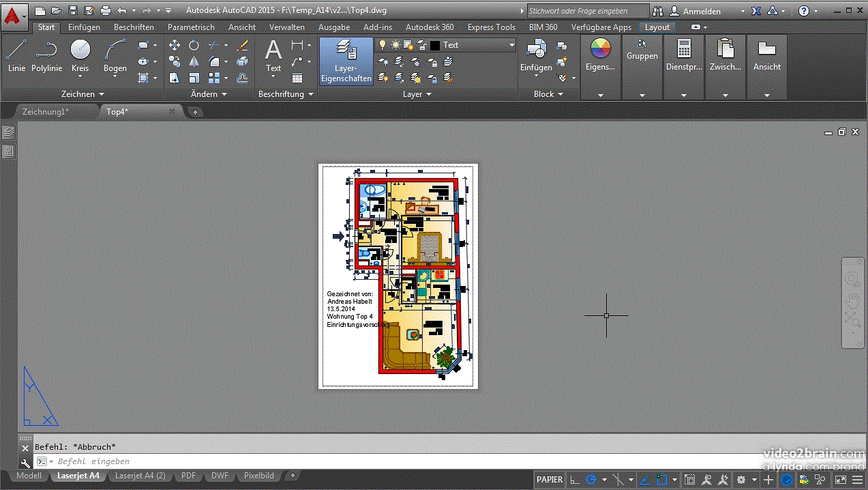Image resolution: width=868 pixels, height=490 pixels.
Task: Select the Erase tool in Ändern
Action: pos(242,45)
